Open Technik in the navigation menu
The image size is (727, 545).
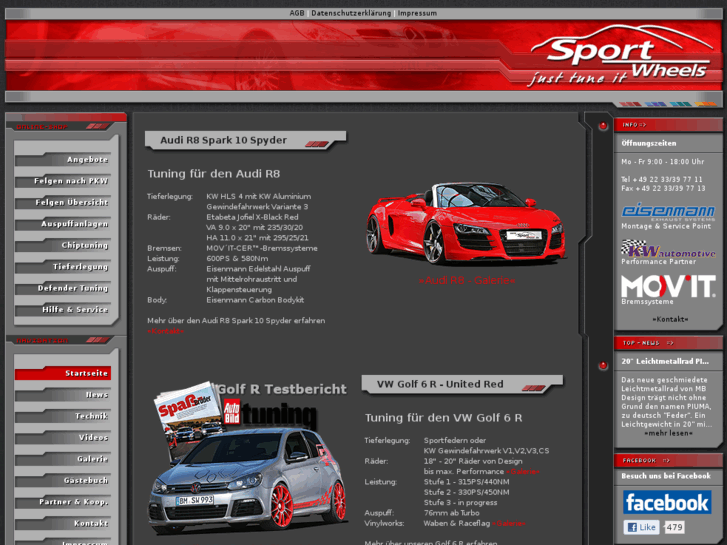(x=63, y=416)
